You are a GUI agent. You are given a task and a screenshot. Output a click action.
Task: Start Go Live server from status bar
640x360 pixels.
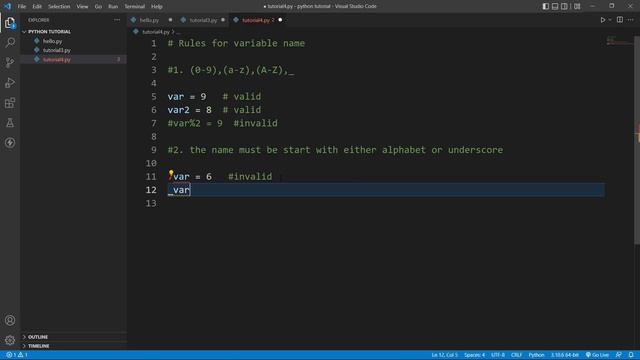(x=597, y=355)
